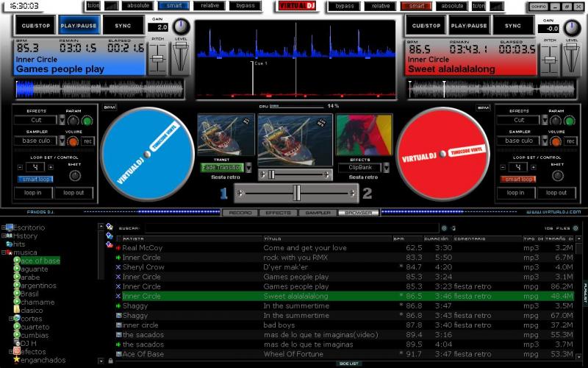This screenshot has width=588, height=368.
Task: Switch to the EFFECTS tab
Action: coord(279,213)
